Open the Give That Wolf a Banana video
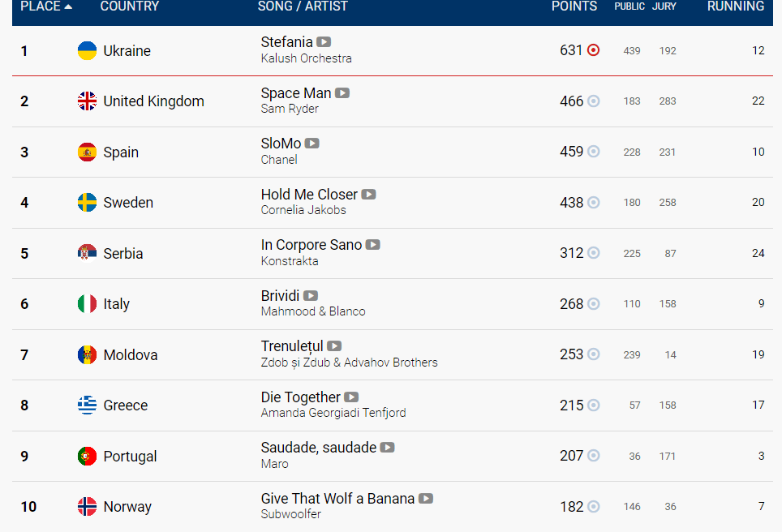Viewport: 782px width, 532px height. pyautogui.click(x=426, y=499)
